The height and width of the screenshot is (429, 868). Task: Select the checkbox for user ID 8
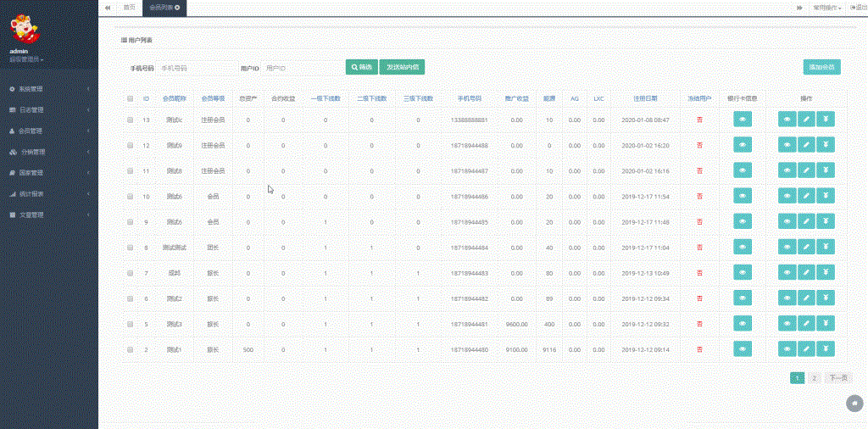130,248
